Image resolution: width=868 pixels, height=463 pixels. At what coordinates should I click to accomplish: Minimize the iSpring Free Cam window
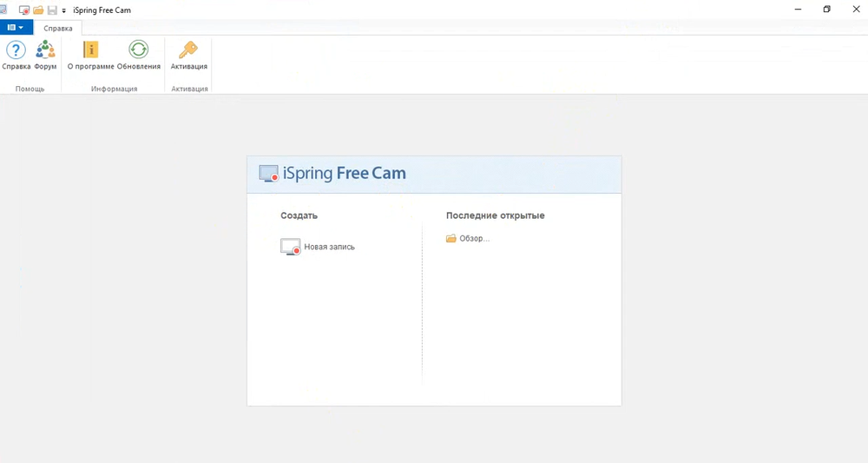pyautogui.click(x=798, y=10)
